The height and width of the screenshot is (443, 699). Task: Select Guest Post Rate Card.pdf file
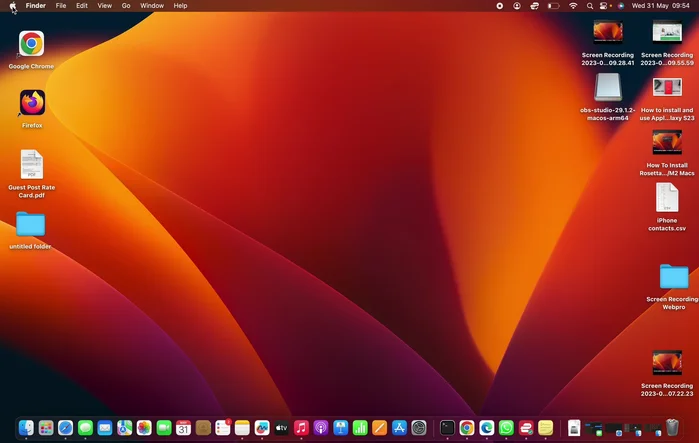pos(31,164)
